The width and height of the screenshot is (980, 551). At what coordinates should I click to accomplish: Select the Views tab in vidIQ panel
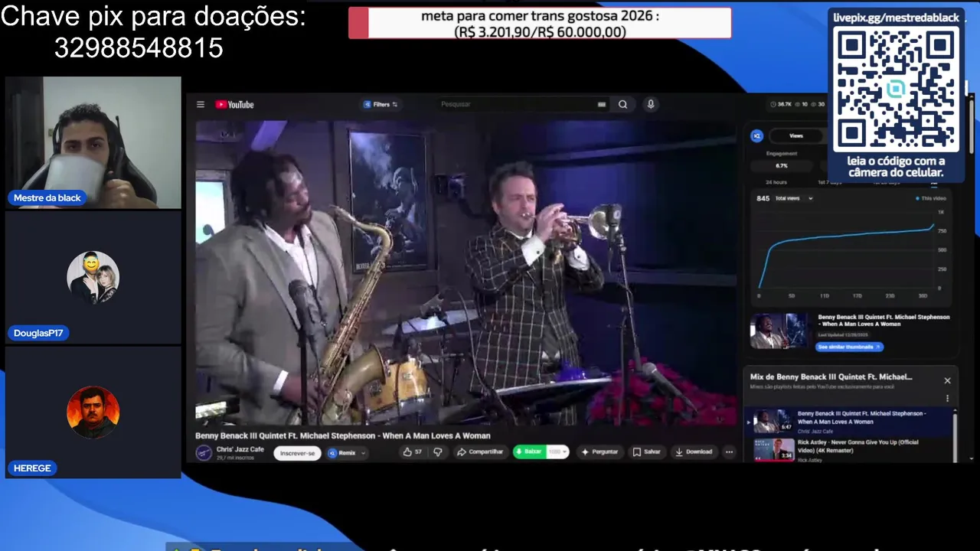796,136
